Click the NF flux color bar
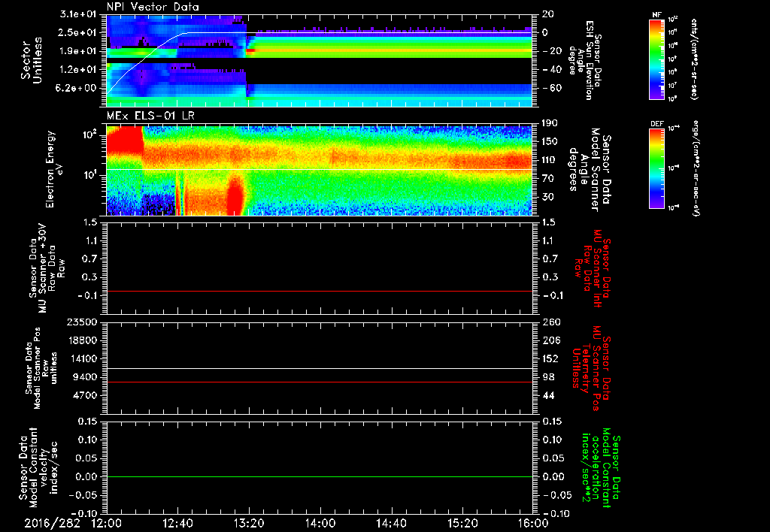770x532 pixels. point(656,59)
